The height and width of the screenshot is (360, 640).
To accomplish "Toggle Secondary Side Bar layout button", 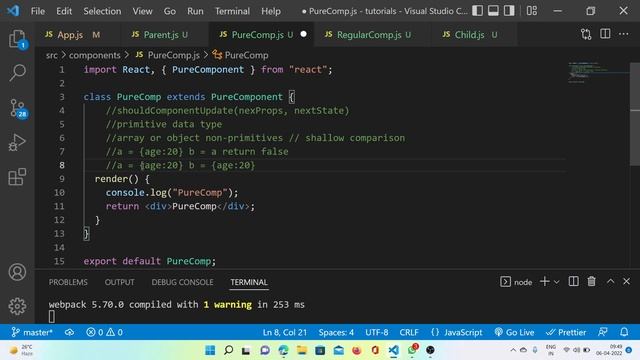I will coord(509,11).
